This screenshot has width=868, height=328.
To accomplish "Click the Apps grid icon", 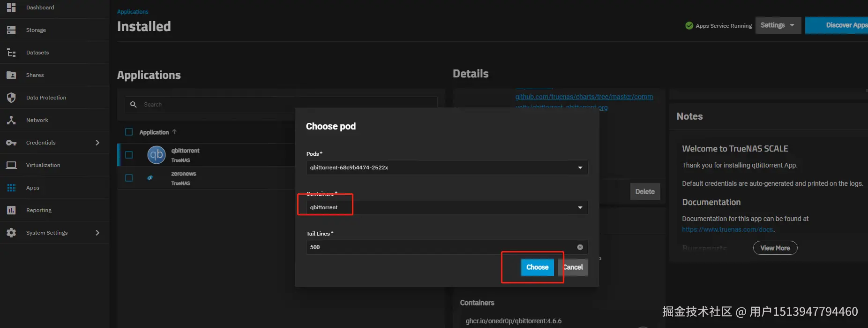I will (x=11, y=188).
